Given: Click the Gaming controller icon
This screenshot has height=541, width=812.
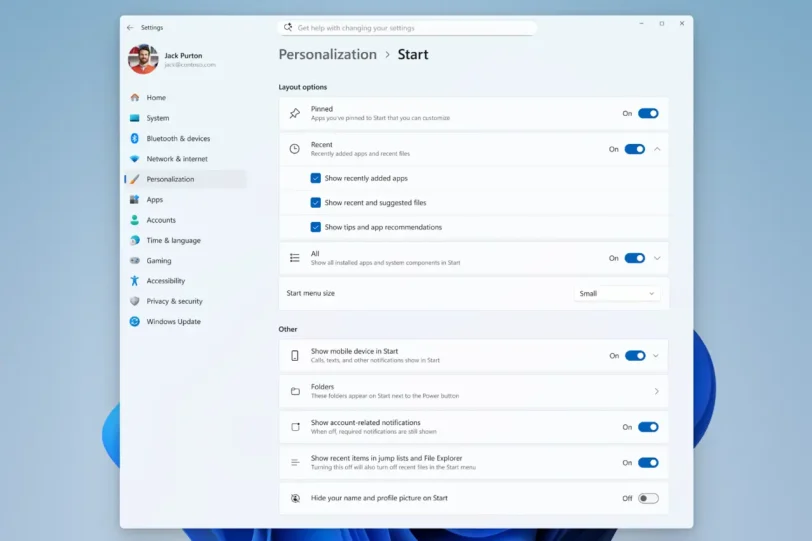Looking at the screenshot, I should pos(135,260).
